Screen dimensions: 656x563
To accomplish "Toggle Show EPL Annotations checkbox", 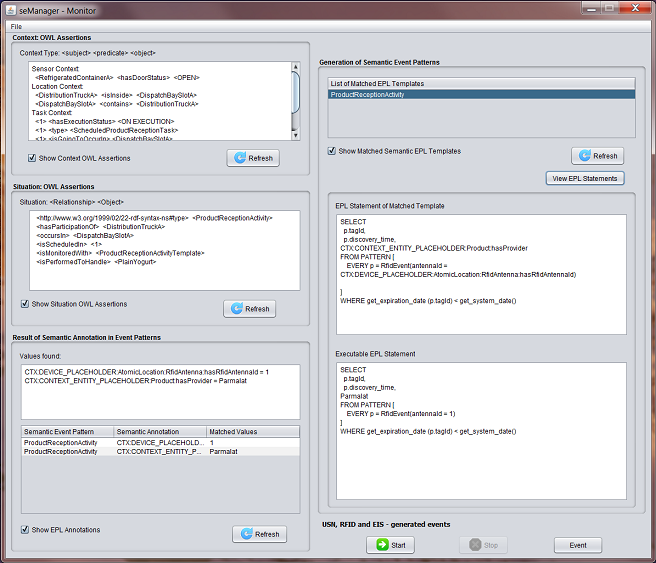I will (x=25, y=530).
